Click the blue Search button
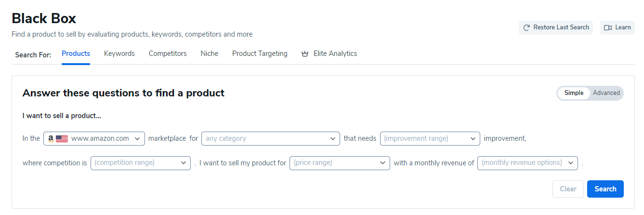 click(x=605, y=189)
